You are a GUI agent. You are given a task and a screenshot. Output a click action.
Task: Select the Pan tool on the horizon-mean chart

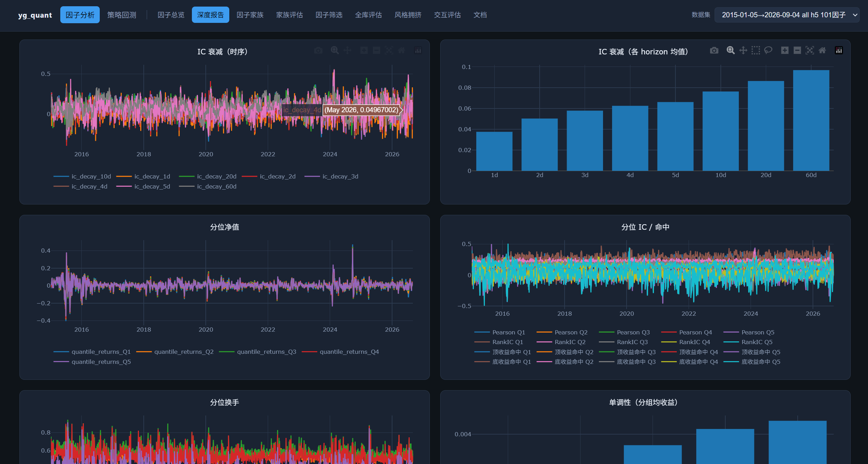coord(743,51)
